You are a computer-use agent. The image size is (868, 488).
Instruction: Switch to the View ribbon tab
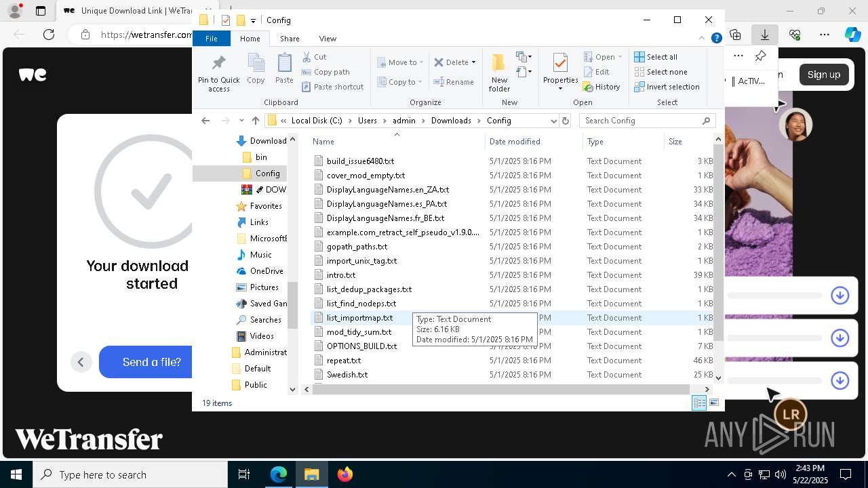[328, 39]
